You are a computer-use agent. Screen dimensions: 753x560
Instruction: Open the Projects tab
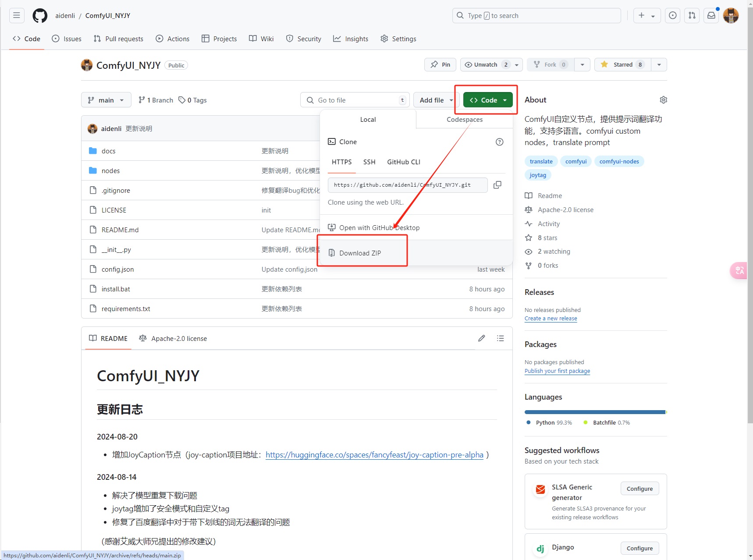point(219,39)
